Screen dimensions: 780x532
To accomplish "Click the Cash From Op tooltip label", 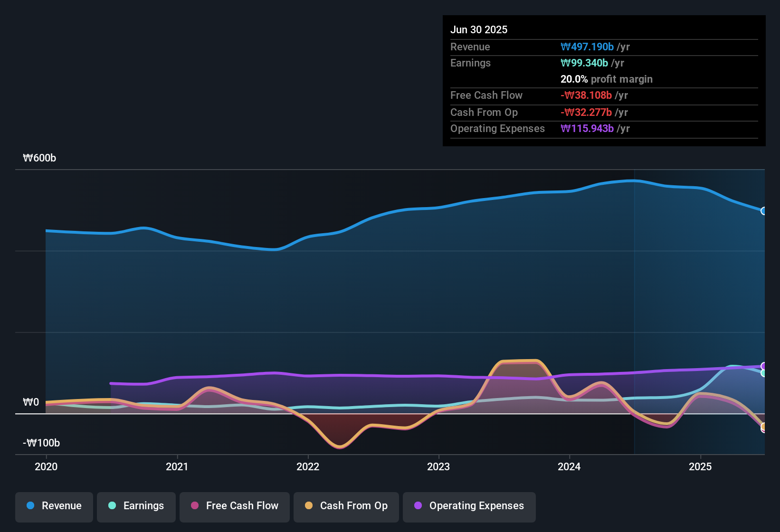I will [x=484, y=112].
